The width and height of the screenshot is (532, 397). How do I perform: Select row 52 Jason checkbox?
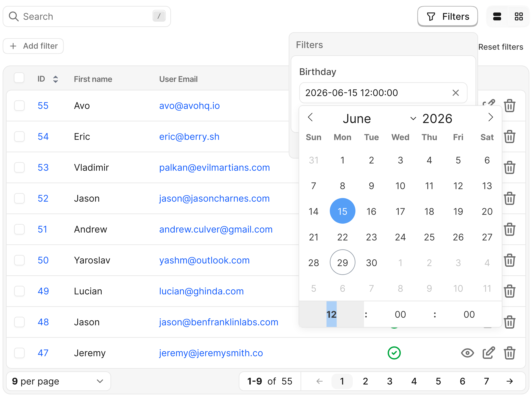pyautogui.click(x=19, y=198)
